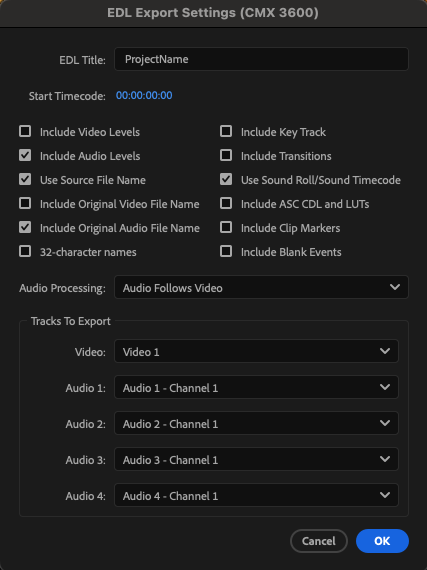427x570 pixels.
Task: Toggle the Use Source File Name option
Action: click(25, 179)
